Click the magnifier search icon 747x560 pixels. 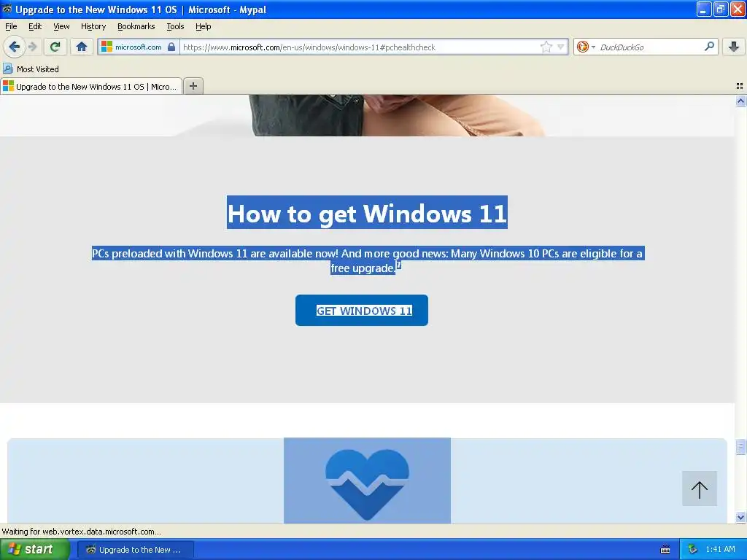click(709, 46)
